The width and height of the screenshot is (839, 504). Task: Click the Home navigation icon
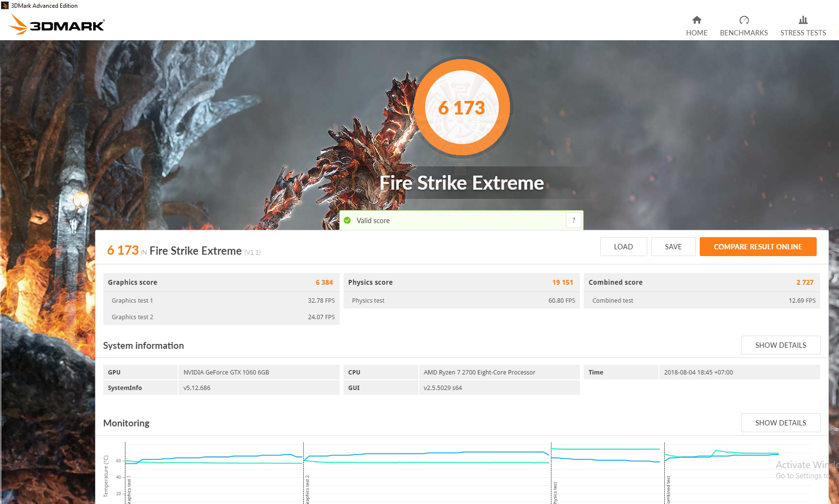click(696, 20)
